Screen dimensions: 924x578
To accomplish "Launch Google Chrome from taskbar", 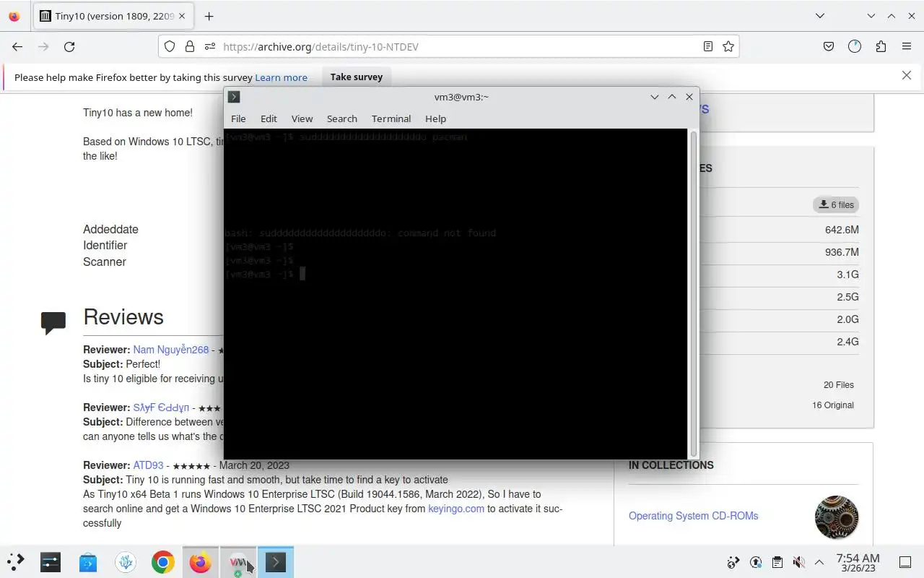I will (163, 562).
